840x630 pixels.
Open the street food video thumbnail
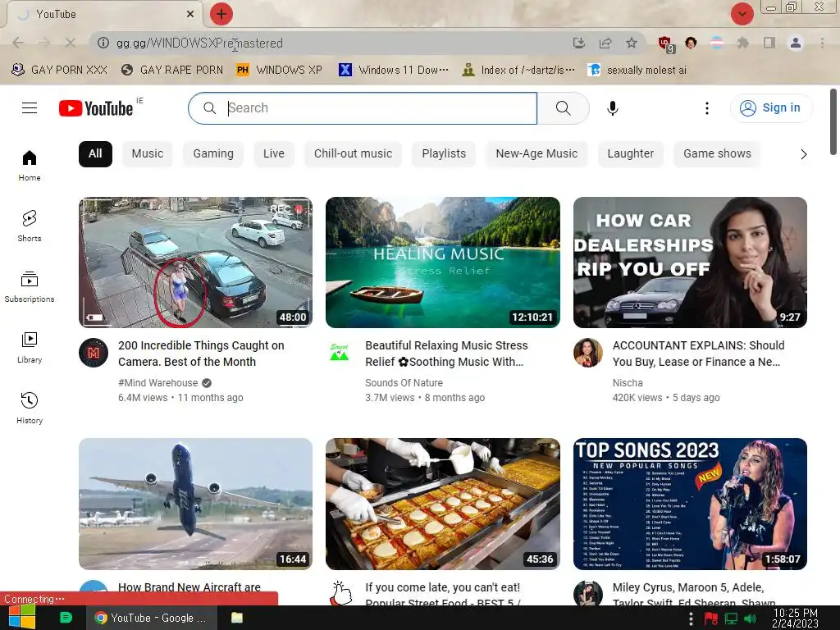coord(442,504)
